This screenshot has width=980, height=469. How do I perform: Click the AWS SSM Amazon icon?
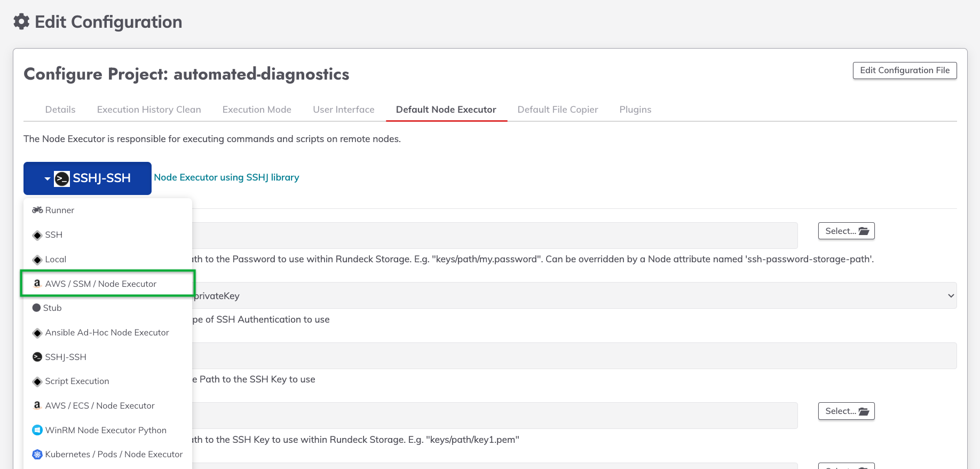37,284
